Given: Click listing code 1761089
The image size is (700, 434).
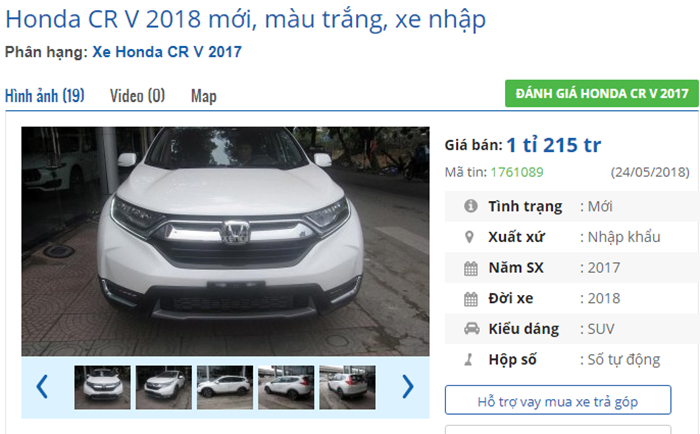Looking at the screenshot, I should [x=517, y=172].
